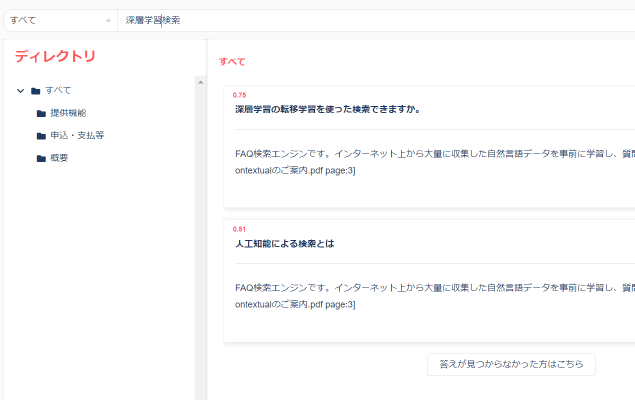Click the folder icon next to 提供機能
Image resolution: width=635 pixels, height=400 pixels.
click(41, 113)
